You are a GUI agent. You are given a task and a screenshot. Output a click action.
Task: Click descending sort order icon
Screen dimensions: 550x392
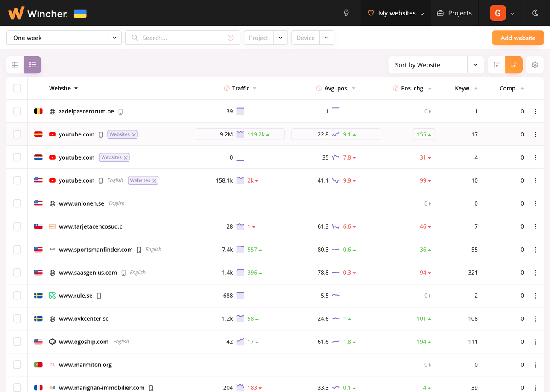pos(514,65)
